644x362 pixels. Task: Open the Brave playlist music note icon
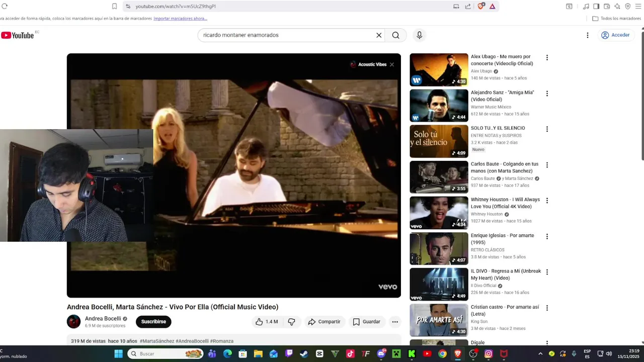click(x=586, y=6)
